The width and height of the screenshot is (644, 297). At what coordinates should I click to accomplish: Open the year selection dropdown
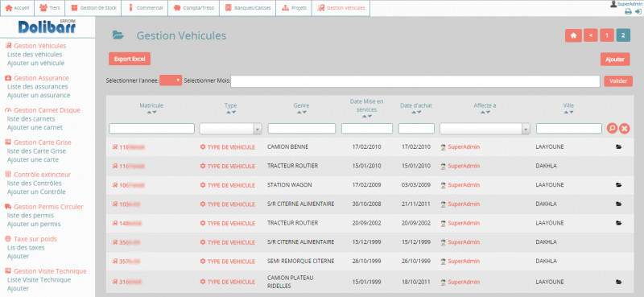click(171, 80)
